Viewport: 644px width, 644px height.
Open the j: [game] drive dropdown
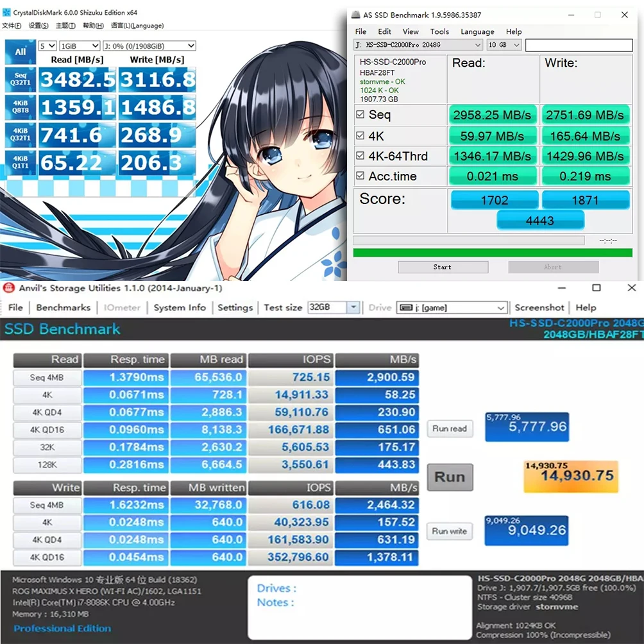click(452, 308)
